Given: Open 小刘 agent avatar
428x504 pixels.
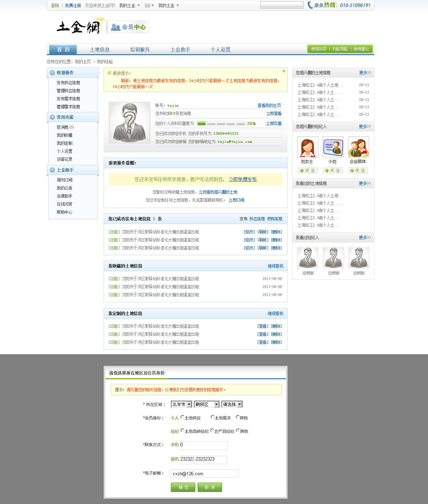Looking at the screenshot, I should click(x=333, y=147).
